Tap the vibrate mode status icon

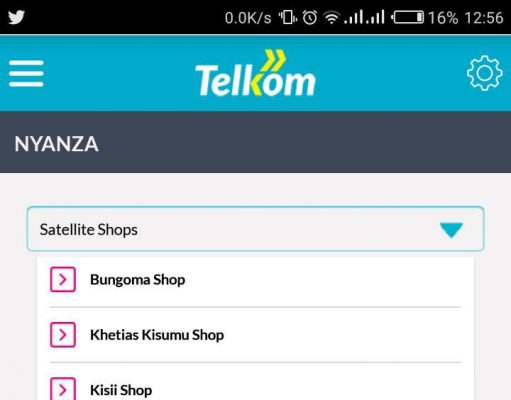point(288,17)
